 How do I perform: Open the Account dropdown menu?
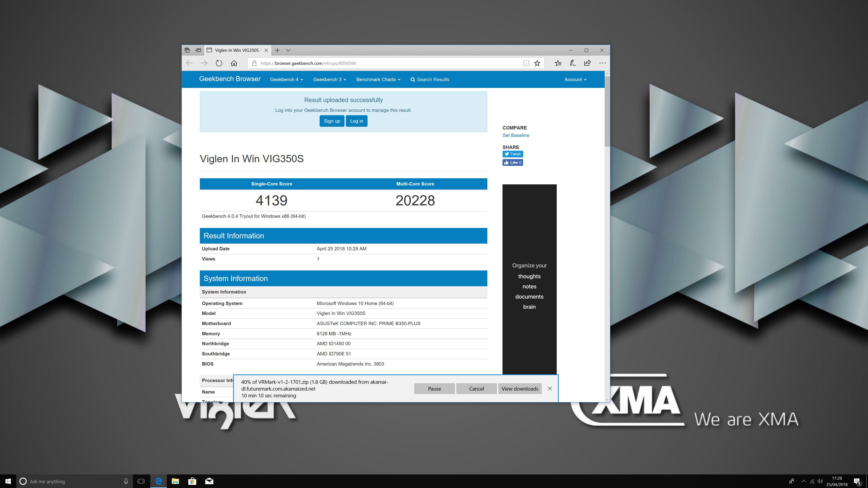(x=575, y=80)
